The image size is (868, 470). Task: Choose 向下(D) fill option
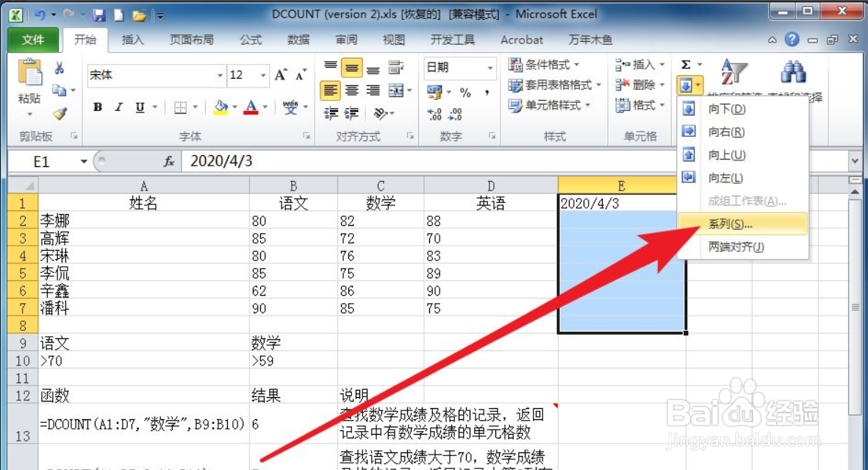(x=742, y=109)
